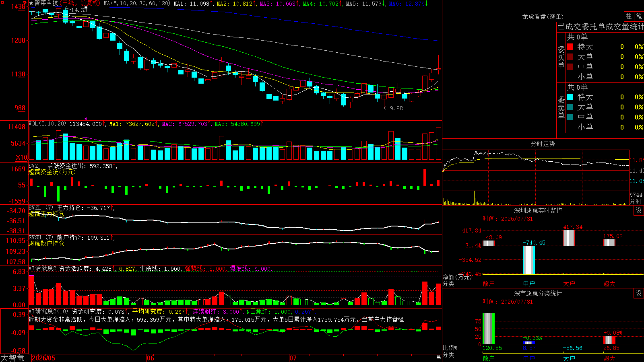Click the 分时走势 panel title
Viewport: 644px width, 362px height.
coord(543,144)
